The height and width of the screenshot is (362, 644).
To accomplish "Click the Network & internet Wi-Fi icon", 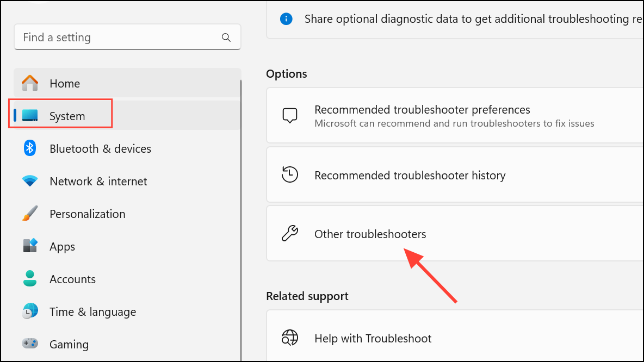I will [x=30, y=181].
